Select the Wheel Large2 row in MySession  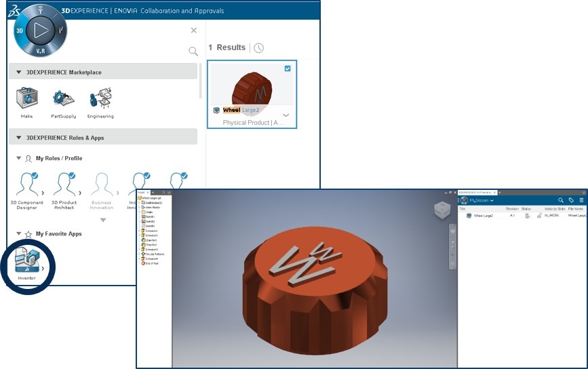[523, 216]
